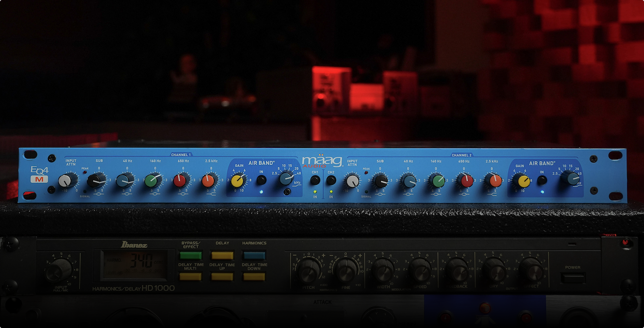644x328 pixels.
Task: Click the CHANNEL 1 label
Action: [181, 155]
